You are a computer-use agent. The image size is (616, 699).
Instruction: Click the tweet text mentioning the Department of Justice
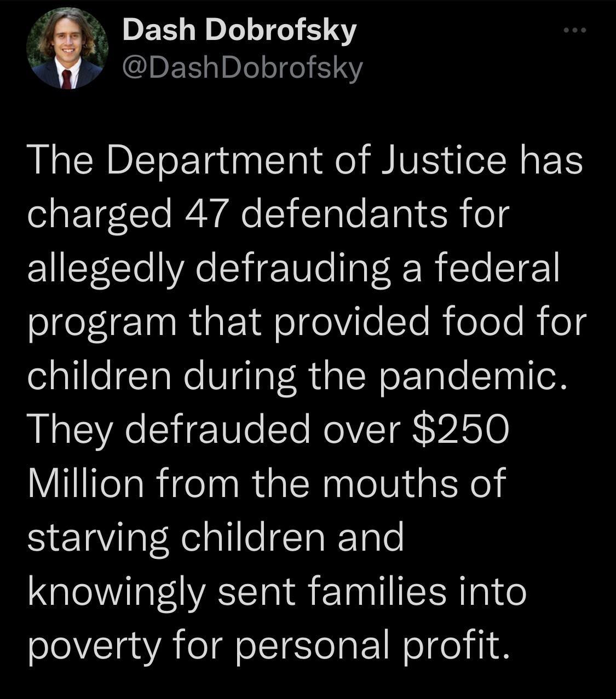click(305, 159)
